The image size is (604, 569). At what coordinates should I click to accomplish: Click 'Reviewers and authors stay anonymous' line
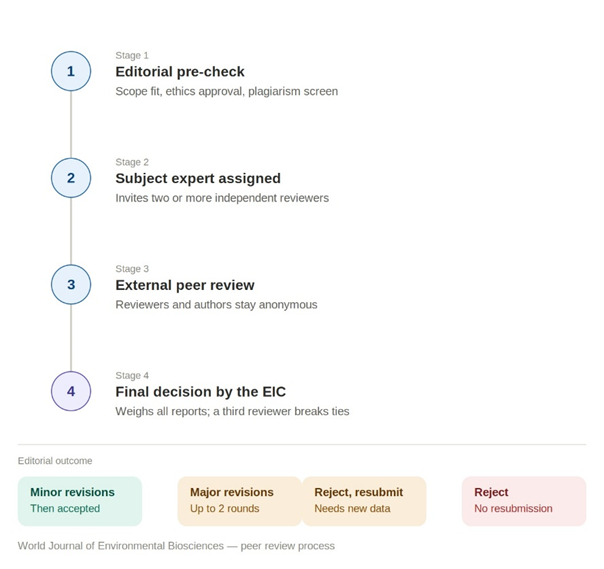[216, 305]
